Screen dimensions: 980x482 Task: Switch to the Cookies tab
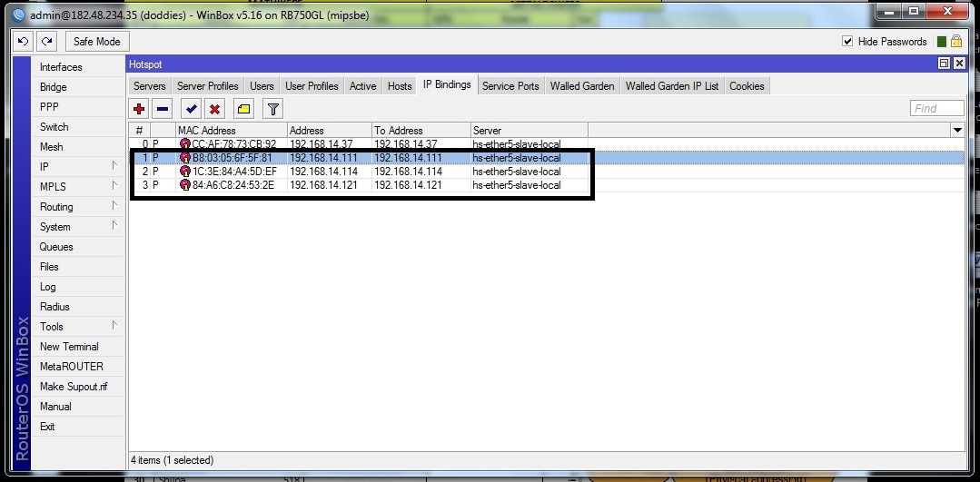coord(747,86)
